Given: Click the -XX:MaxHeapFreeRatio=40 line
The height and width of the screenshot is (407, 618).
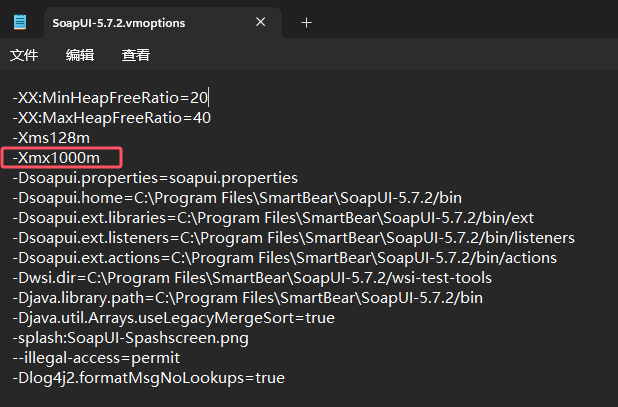Looking at the screenshot, I should point(112,118).
